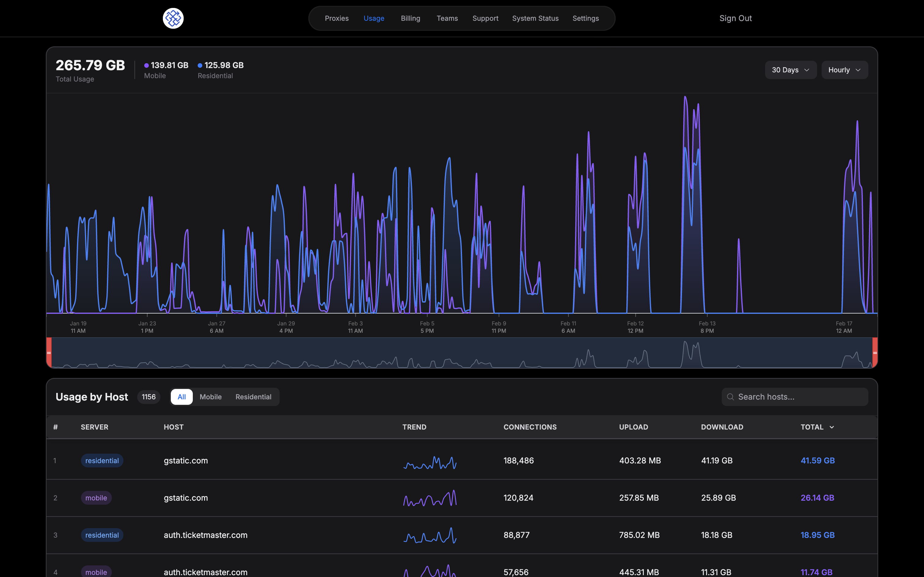Enable the All filter in Usage by Host

tap(182, 397)
